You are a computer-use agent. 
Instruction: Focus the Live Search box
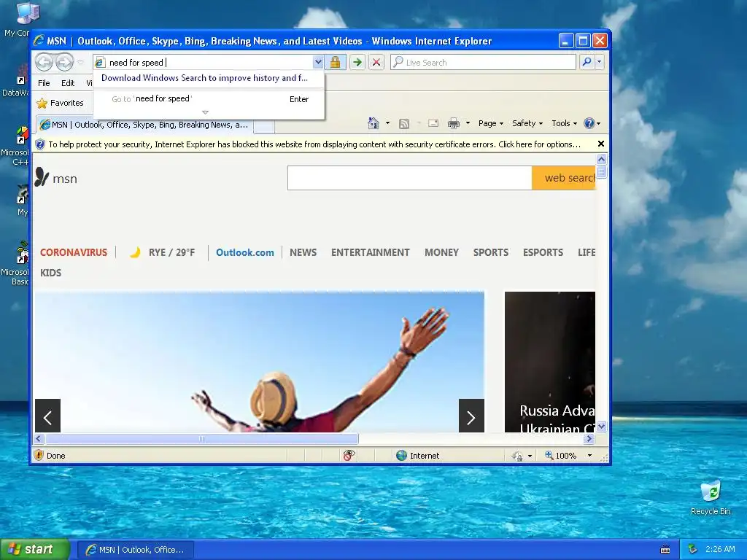pos(483,63)
